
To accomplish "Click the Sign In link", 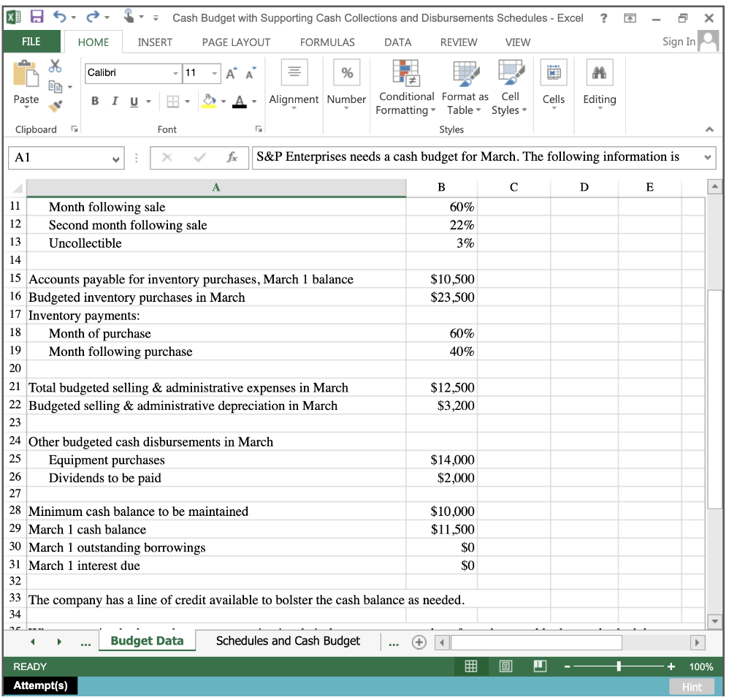I will point(677,42).
